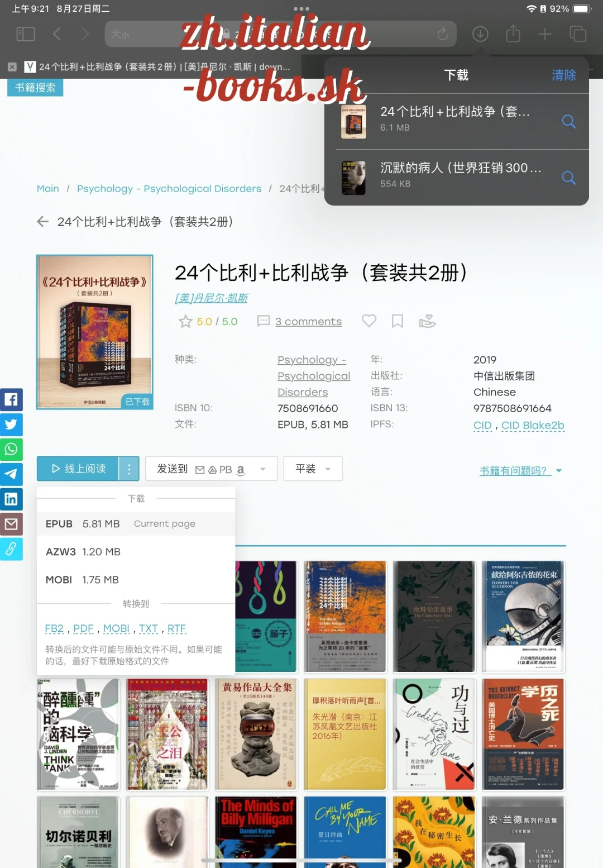Image resolution: width=603 pixels, height=868 pixels.
Task: Send the book to Kindle via the Amazon icon
Action: pos(240,470)
